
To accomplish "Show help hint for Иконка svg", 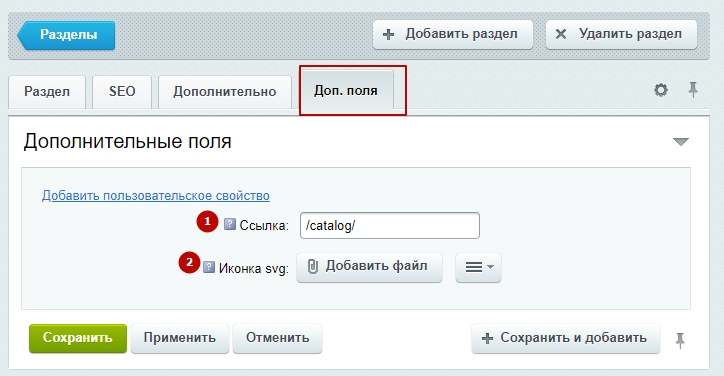I will [209, 267].
